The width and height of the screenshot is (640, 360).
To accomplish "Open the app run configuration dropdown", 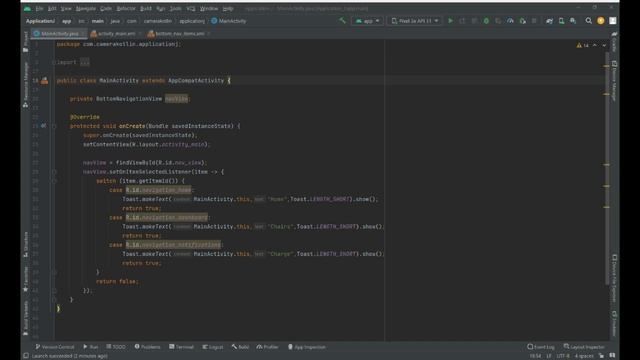I will pyautogui.click(x=367, y=20).
